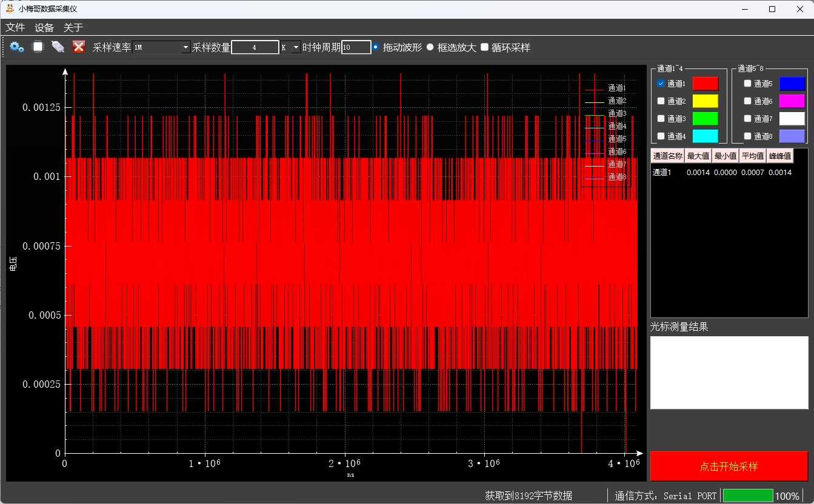
Task: Click the 获取到8192字节数据 status text
Action: (529, 496)
